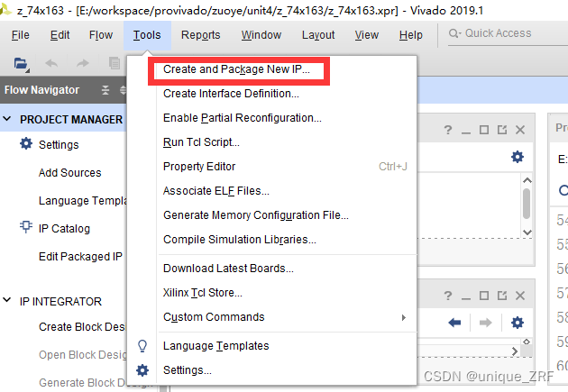The width and height of the screenshot is (568, 392).
Task: Choose Generate Memory Configuration File...
Action: [256, 215]
